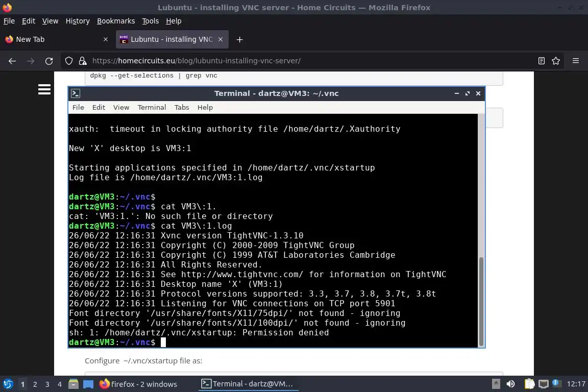Open the Lubuntu start menu
The image size is (588, 392).
click(8, 384)
